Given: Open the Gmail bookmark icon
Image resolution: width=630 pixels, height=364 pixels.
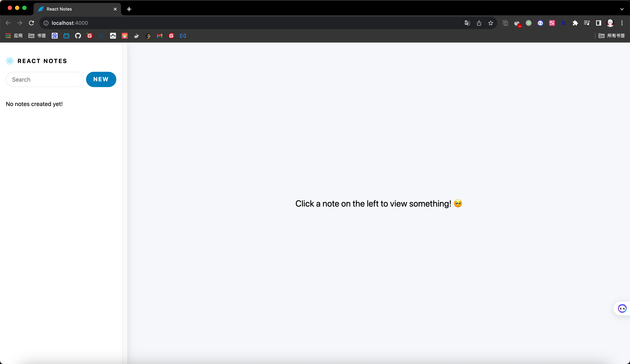Looking at the screenshot, I should click(160, 36).
